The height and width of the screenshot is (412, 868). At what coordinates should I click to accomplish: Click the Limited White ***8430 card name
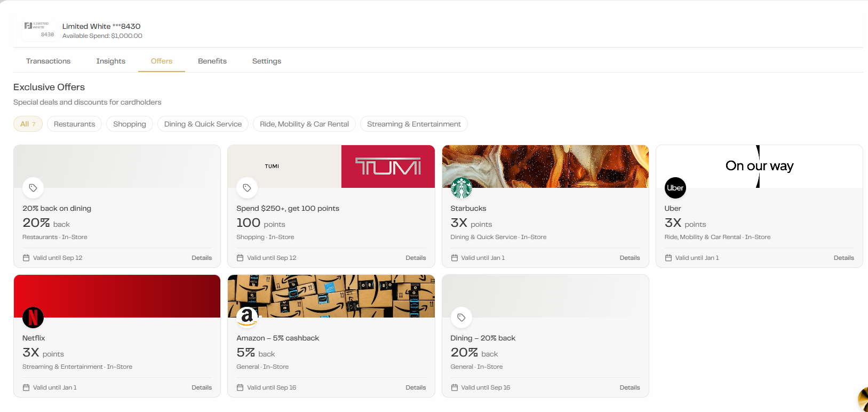(101, 26)
